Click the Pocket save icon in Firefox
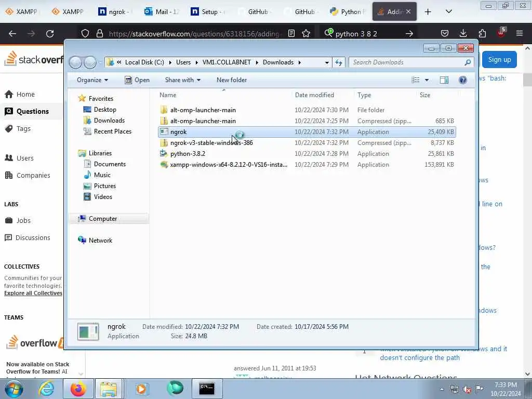The image size is (532, 399). pos(445,33)
